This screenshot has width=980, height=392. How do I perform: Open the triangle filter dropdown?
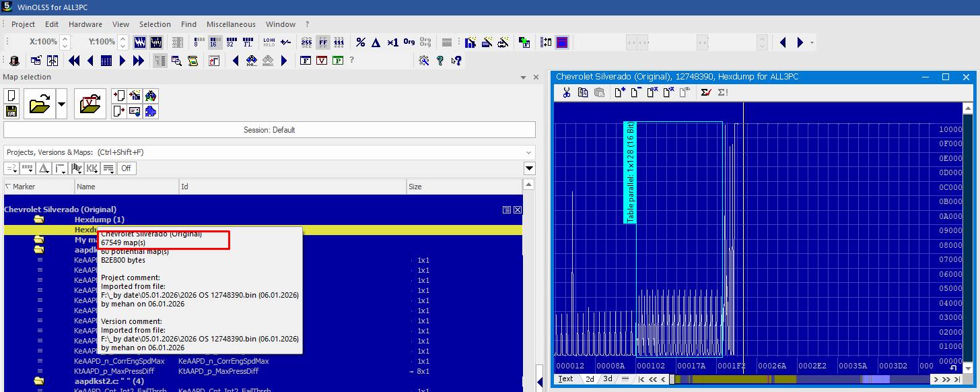44,168
